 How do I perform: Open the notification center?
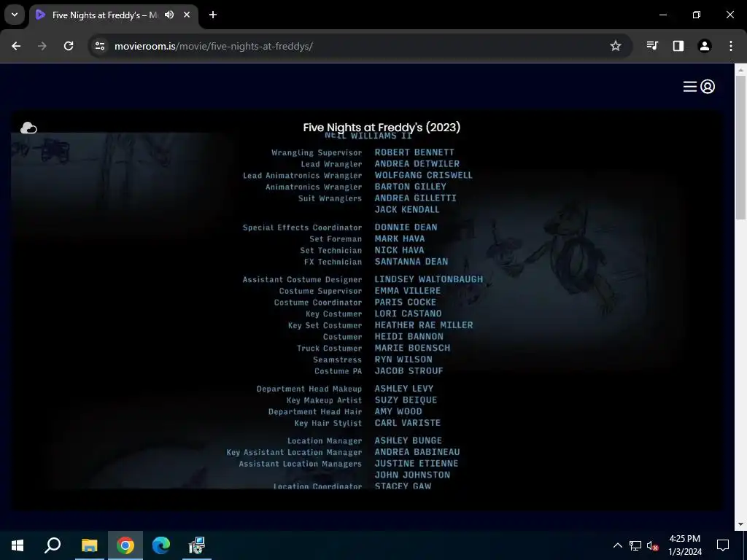pos(723,545)
